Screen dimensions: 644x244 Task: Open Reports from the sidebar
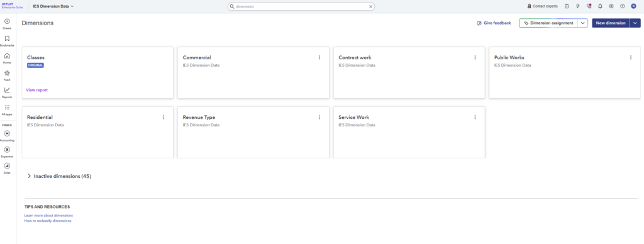pyautogui.click(x=7, y=92)
